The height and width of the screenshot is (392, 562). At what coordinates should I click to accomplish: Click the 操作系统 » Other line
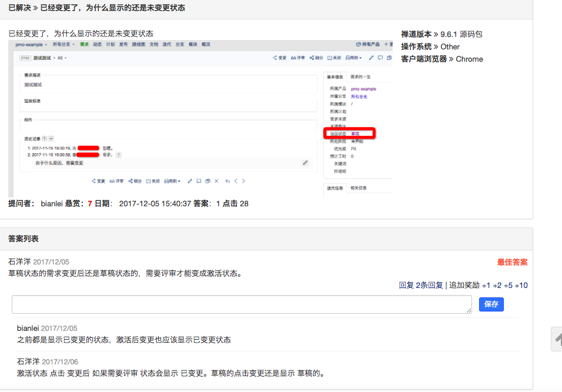tap(430, 46)
